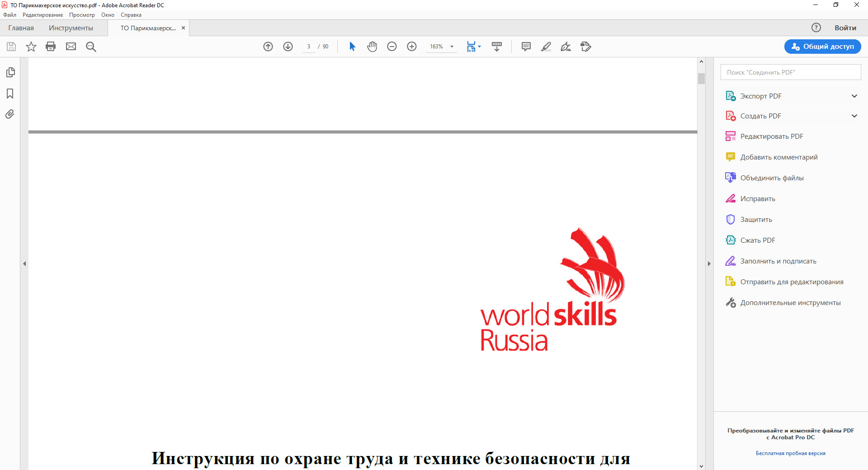Click the document scrollbar up arrow
Viewport: 868px width, 470px height.
(x=701, y=61)
